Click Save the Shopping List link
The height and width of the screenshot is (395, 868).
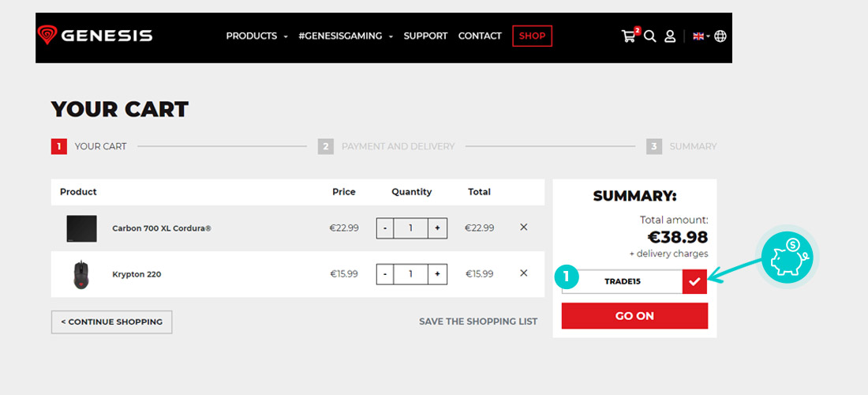pyautogui.click(x=478, y=322)
